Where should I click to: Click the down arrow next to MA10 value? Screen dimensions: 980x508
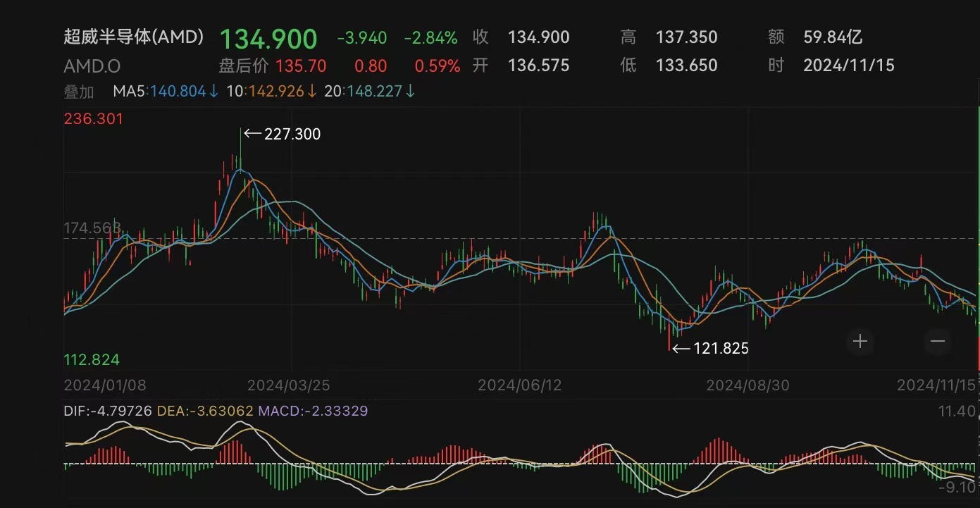coord(311,92)
